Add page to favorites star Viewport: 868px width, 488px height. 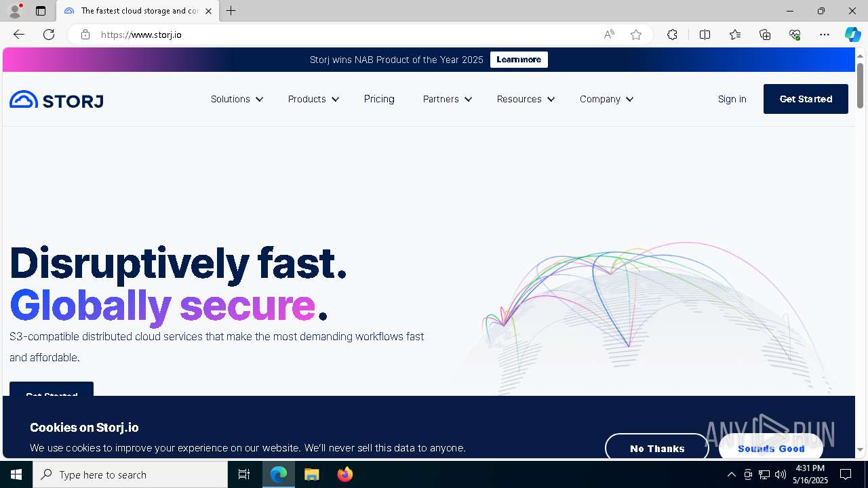[x=636, y=35]
